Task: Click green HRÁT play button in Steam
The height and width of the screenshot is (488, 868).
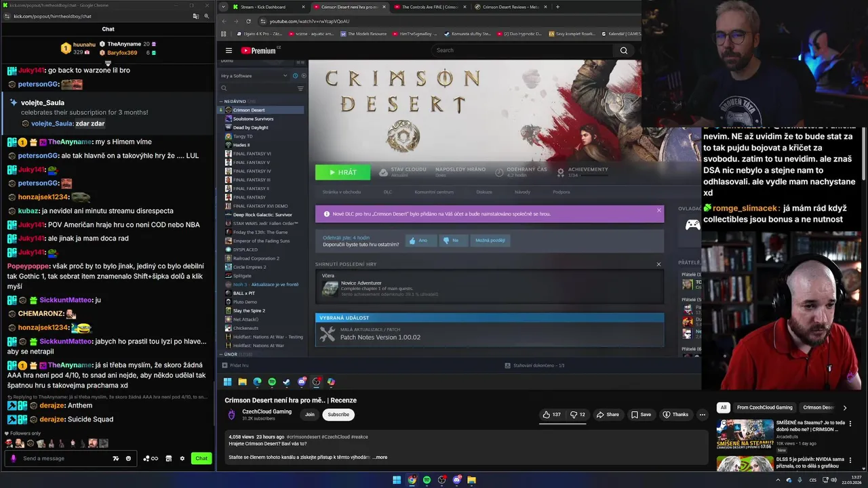Action: [x=342, y=172]
